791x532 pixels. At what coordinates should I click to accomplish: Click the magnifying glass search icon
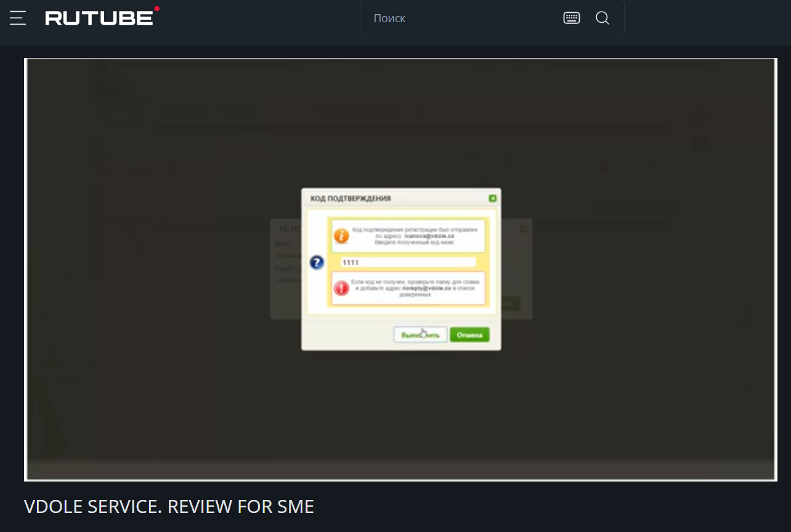(x=602, y=18)
